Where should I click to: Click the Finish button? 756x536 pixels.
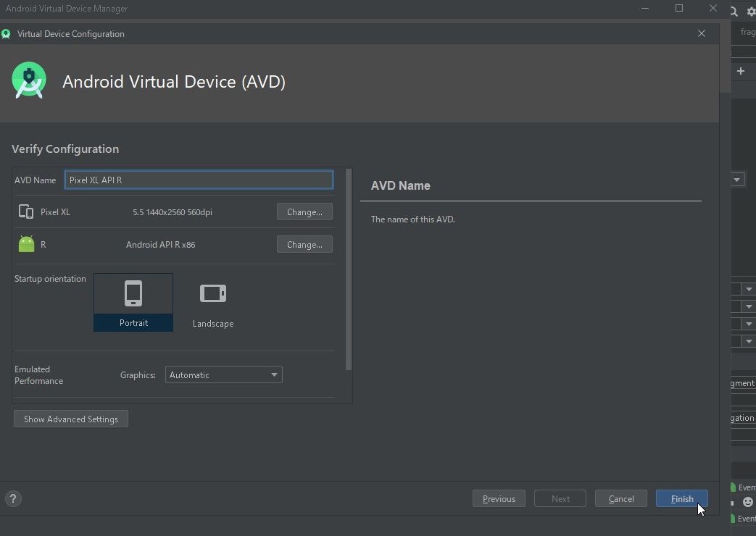point(681,498)
